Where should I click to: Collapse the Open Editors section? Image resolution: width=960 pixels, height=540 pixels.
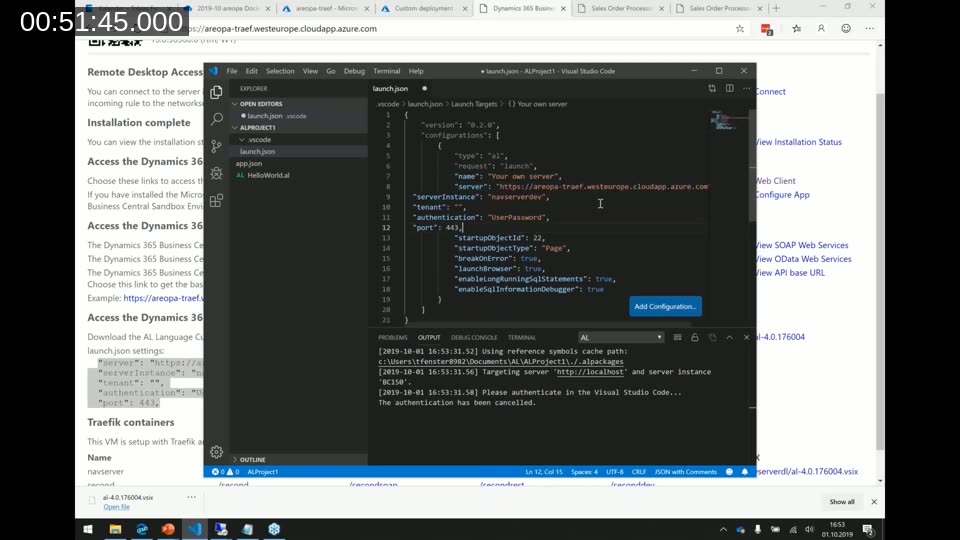click(261, 104)
